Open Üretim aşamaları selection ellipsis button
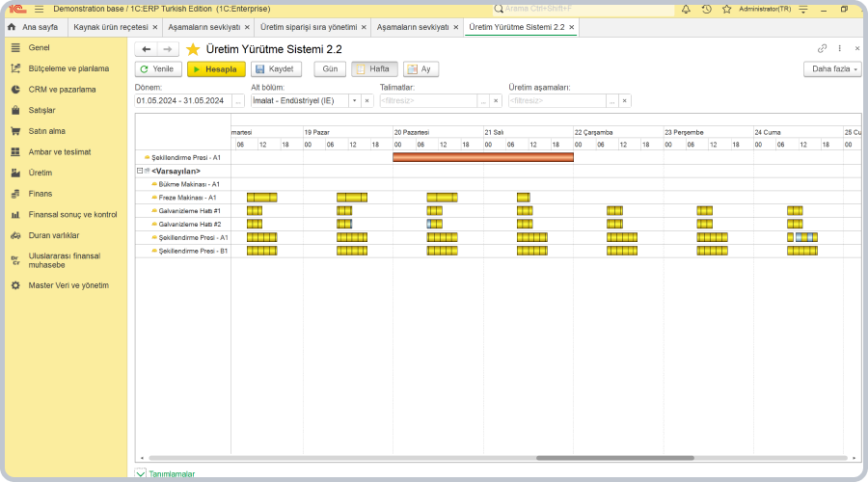 (611, 100)
